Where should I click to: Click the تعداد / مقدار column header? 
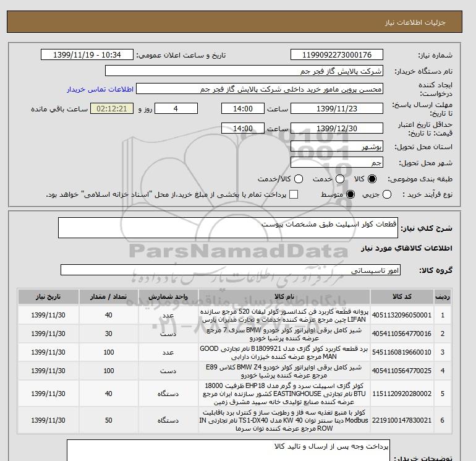[x=109, y=296]
